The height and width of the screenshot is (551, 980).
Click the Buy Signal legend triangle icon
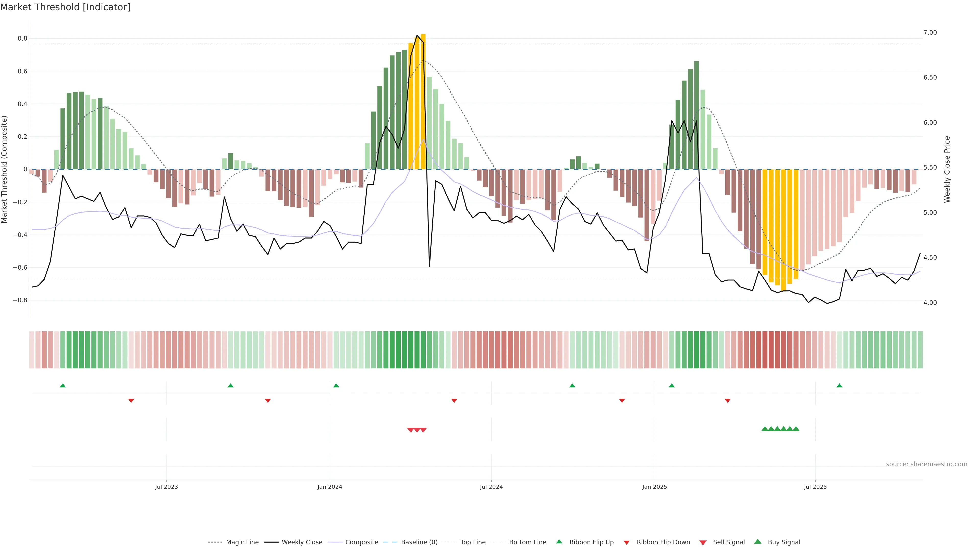758,542
